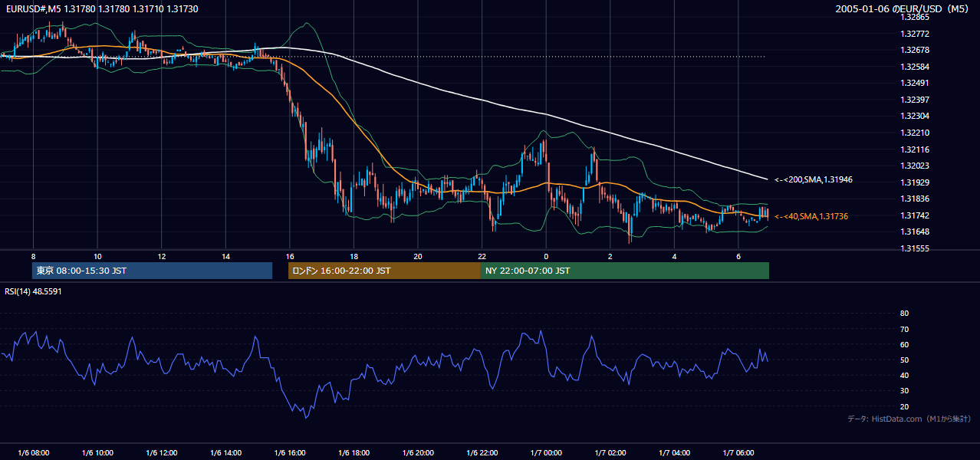Click RSI scale level 40
This screenshot has width=980, height=460.
coord(904,375)
